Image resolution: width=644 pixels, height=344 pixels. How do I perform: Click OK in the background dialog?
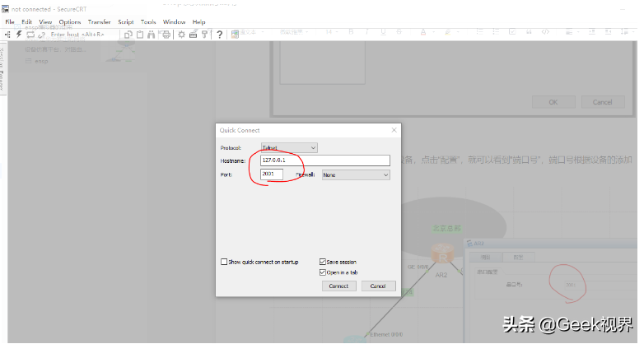553,102
